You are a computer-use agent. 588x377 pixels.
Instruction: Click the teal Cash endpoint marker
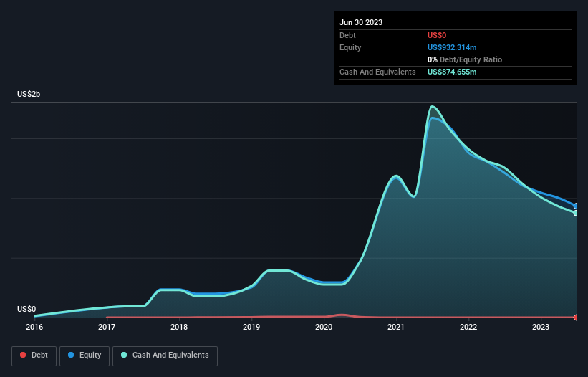tap(576, 213)
